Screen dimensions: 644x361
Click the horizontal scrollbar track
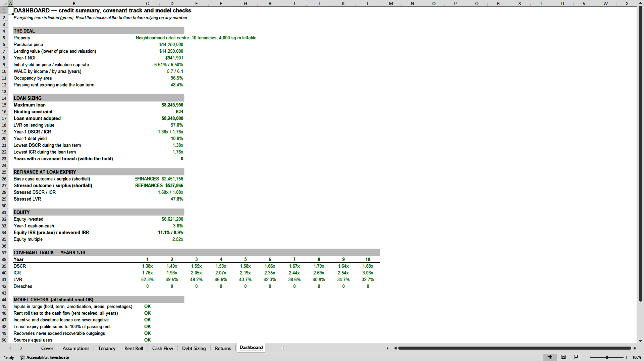515,348
